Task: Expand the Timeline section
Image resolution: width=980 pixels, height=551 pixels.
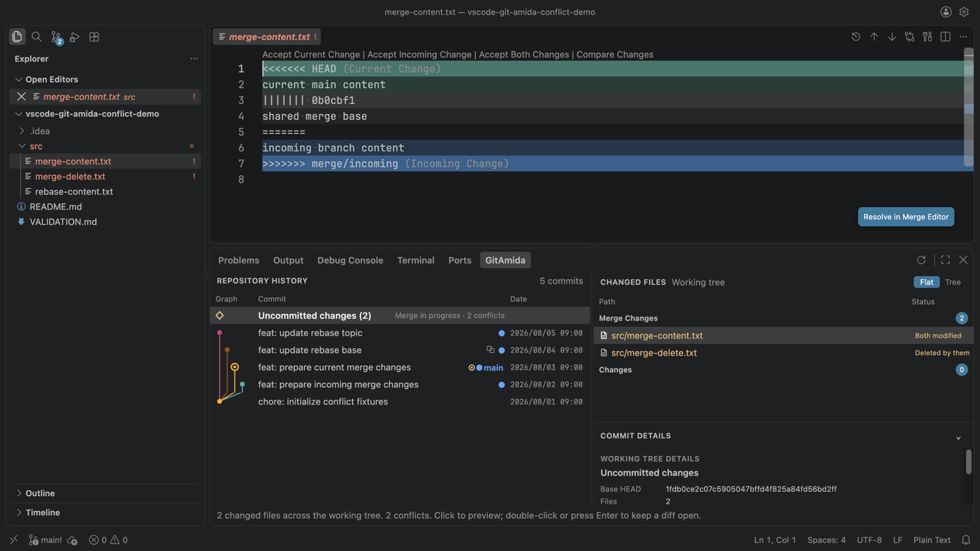Action: (19, 512)
